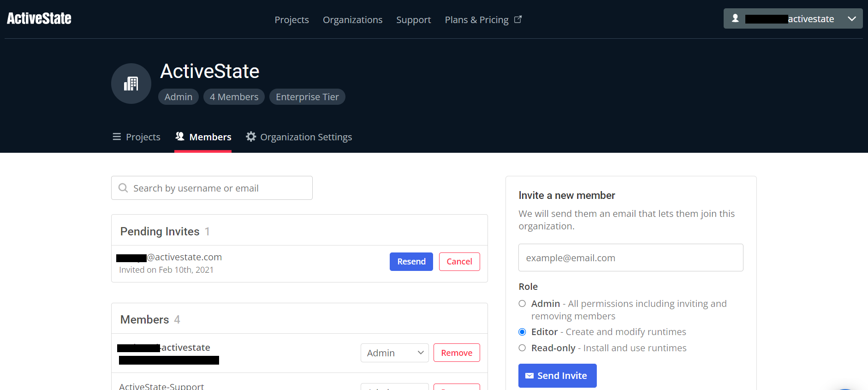Click the 'Invite a new member' heading
The width and height of the screenshot is (868, 390).
tap(567, 195)
